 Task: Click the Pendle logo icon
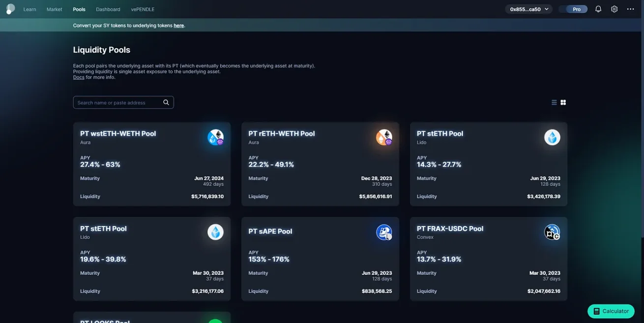tap(10, 9)
